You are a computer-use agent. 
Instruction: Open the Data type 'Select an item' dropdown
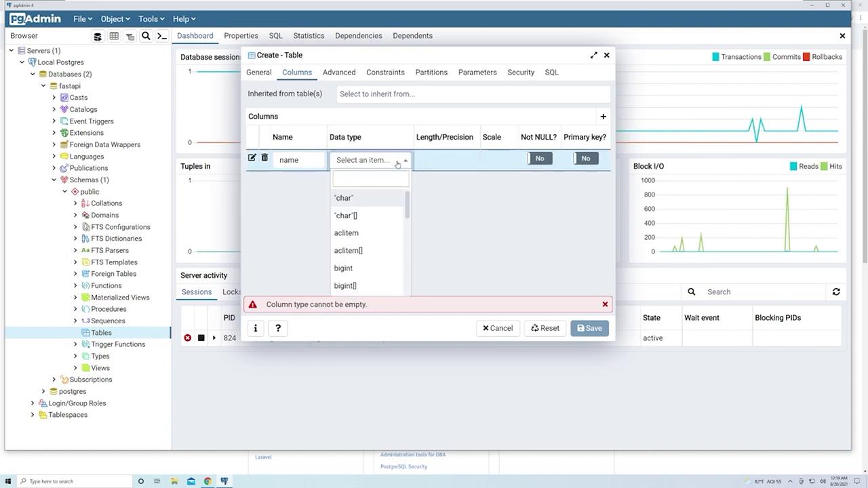coord(370,160)
